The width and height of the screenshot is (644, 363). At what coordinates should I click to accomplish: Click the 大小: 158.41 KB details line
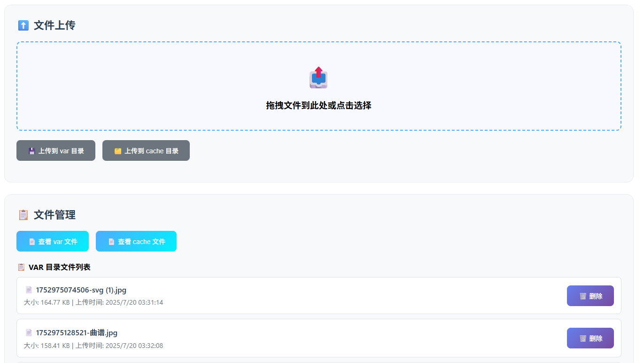(x=93, y=346)
